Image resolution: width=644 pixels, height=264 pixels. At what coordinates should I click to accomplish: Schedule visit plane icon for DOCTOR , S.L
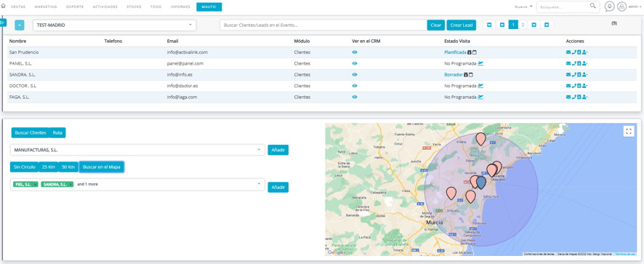coord(480,86)
